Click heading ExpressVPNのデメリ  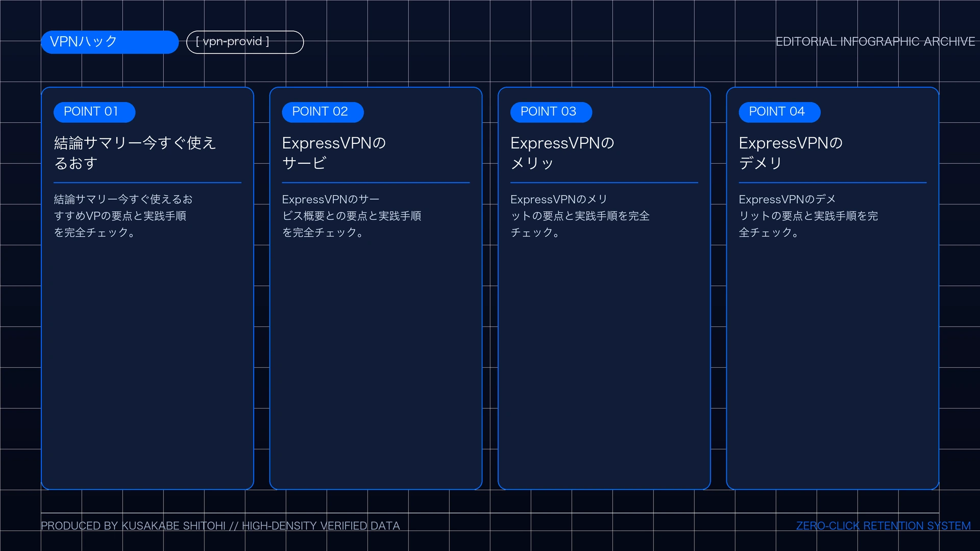[x=791, y=153]
